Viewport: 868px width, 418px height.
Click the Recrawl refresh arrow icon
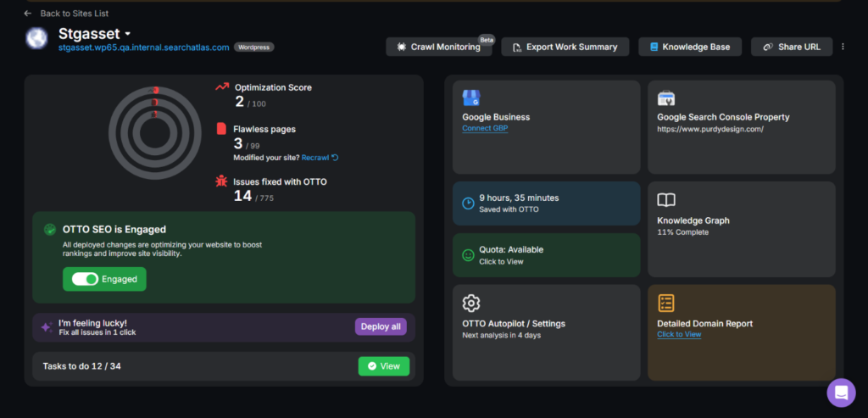(x=335, y=158)
